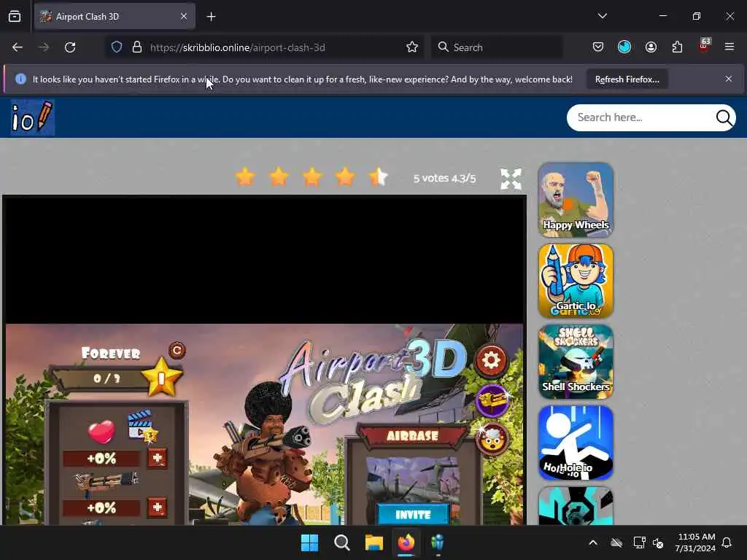Click the blue circular extension icon

tap(624, 47)
